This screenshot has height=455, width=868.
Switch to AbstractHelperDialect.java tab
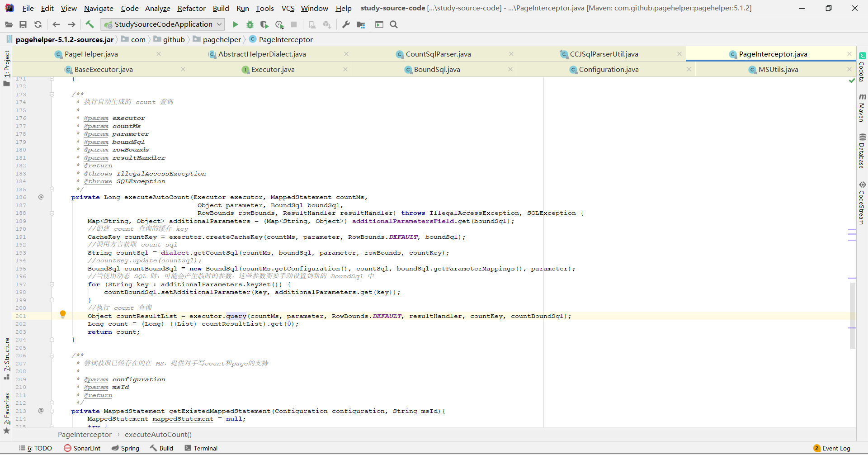[262, 54]
